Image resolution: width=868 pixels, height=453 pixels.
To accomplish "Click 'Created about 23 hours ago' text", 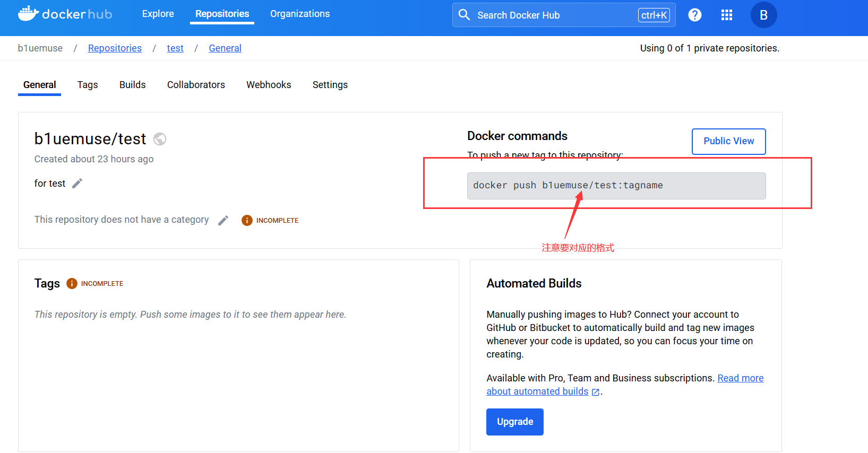I will [94, 159].
